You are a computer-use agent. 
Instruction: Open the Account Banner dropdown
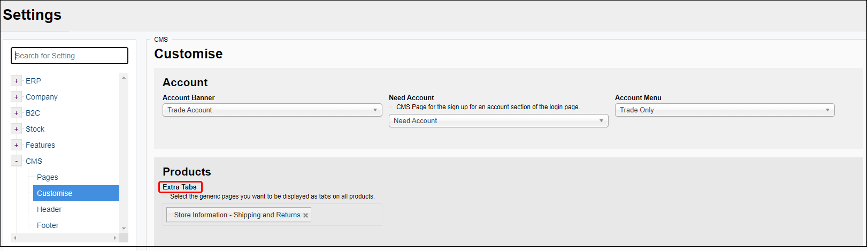(x=272, y=110)
